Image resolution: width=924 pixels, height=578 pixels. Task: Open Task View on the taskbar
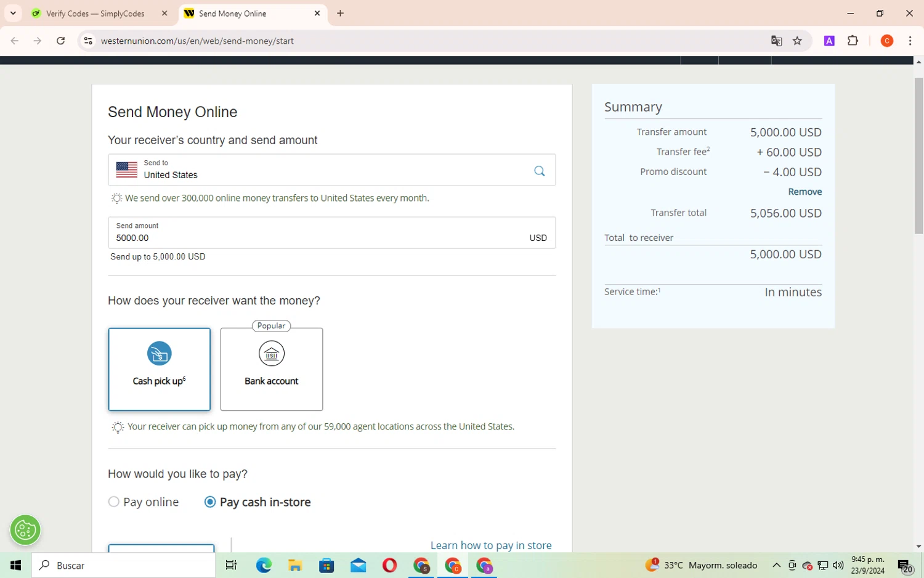tap(231, 565)
